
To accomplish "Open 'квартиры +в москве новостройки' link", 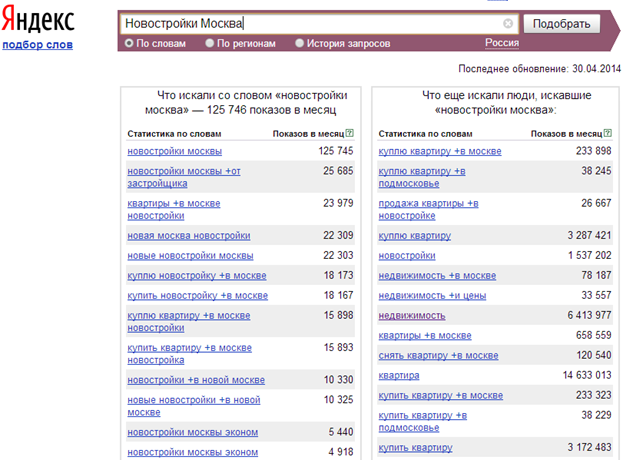I will pos(174,209).
